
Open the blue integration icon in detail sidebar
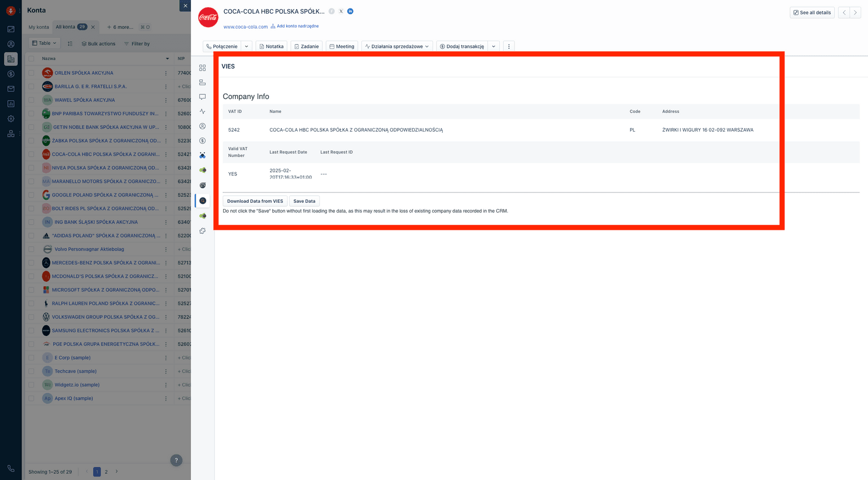202,155
